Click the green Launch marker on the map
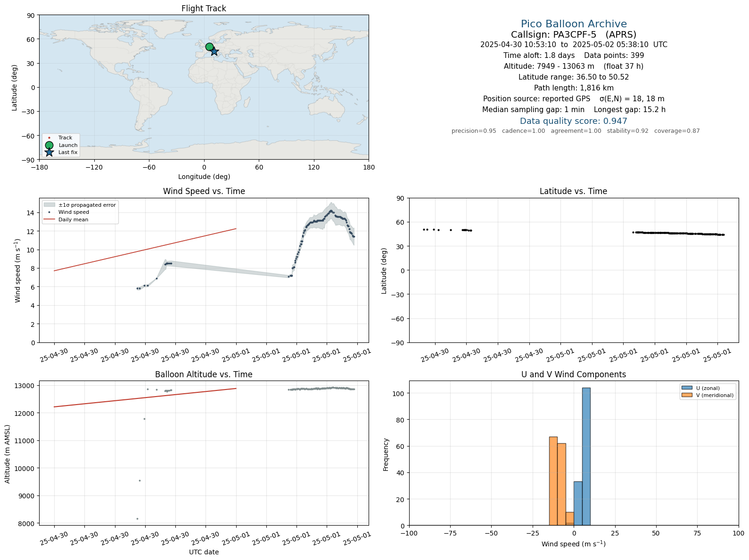 point(209,47)
